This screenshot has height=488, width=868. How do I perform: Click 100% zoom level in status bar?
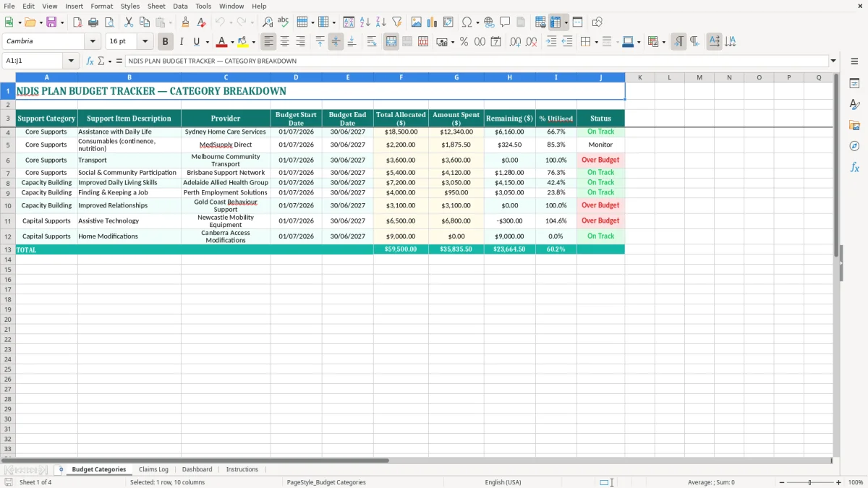856,482
